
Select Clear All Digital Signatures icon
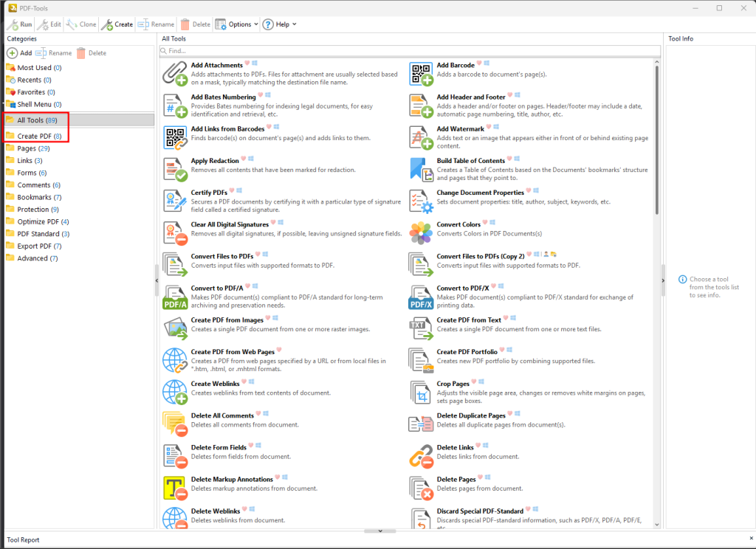tap(174, 232)
